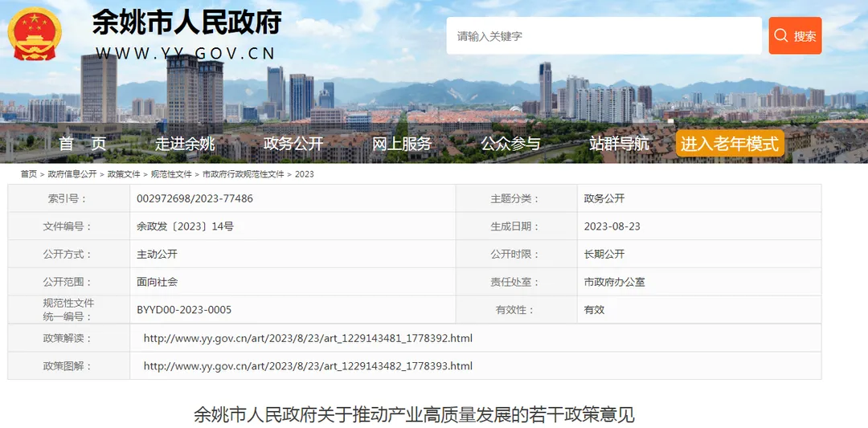Open the 政务公开 menu item
Viewport: 868px width, 428px height.
coord(293,144)
